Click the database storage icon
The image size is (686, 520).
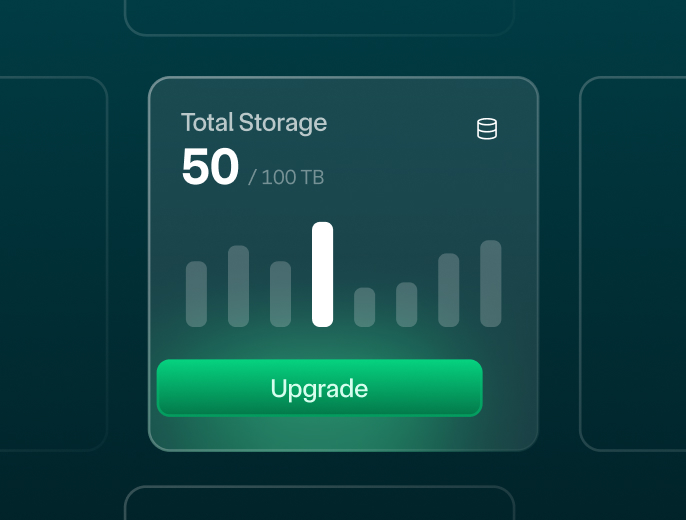point(486,129)
